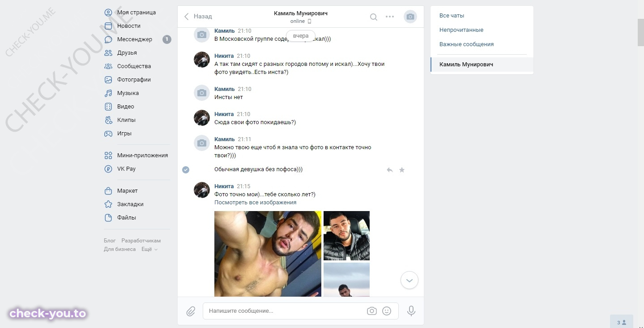
Task: Open the car selfie photo thumbnail
Action: (346, 236)
